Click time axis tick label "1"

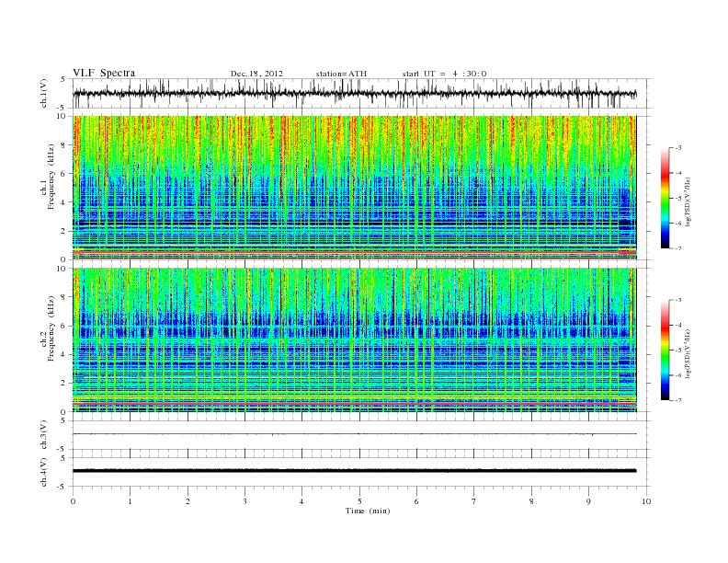[130, 501]
